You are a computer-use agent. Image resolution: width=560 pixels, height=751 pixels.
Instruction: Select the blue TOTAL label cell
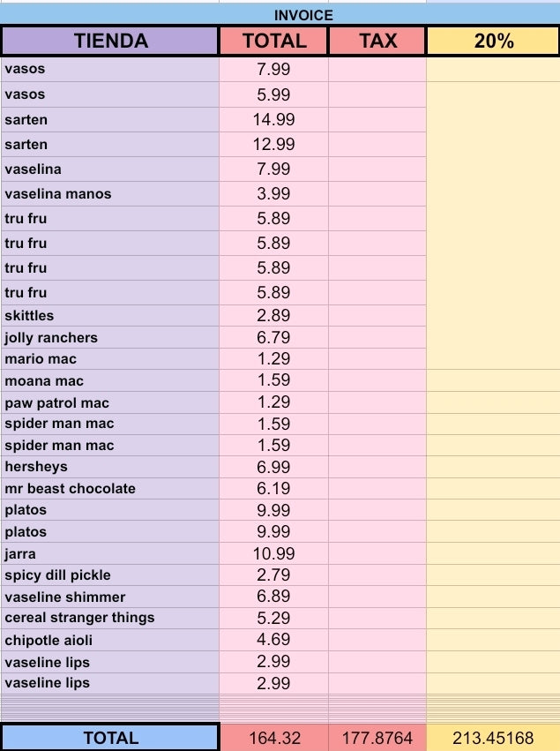[x=110, y=738]
